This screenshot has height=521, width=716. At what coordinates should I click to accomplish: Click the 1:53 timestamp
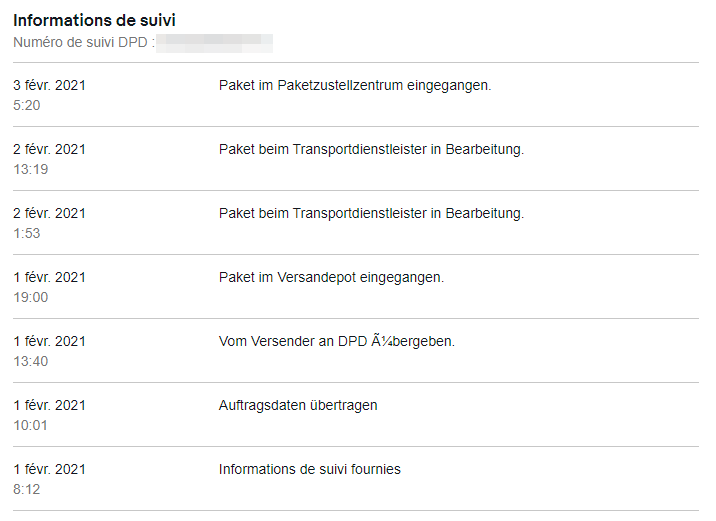click(x=27, y=233)
